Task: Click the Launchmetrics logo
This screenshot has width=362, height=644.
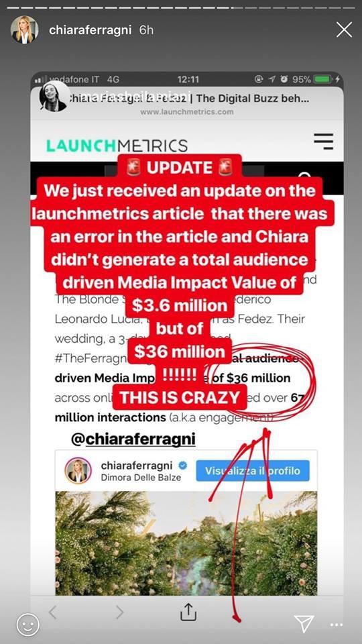Action: pos(117,146)
